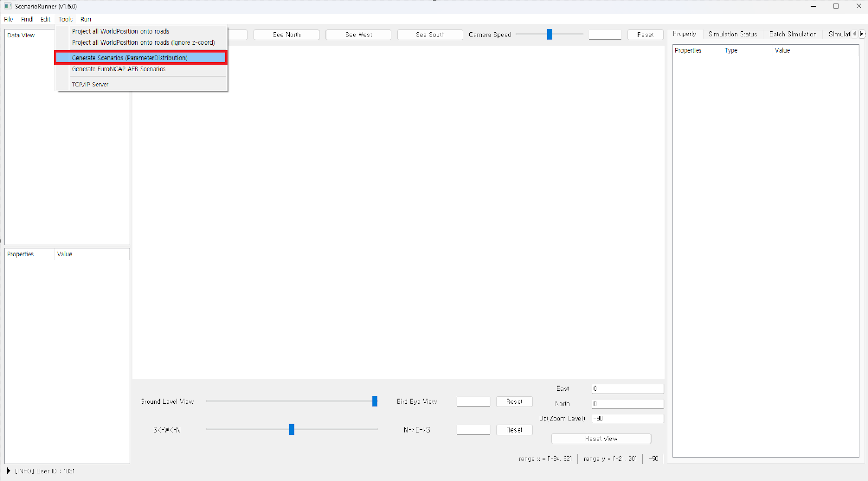This screenshot has height=481, width=868.
Task: Click the Camera Speed slider handle
Action: [550, 35]
